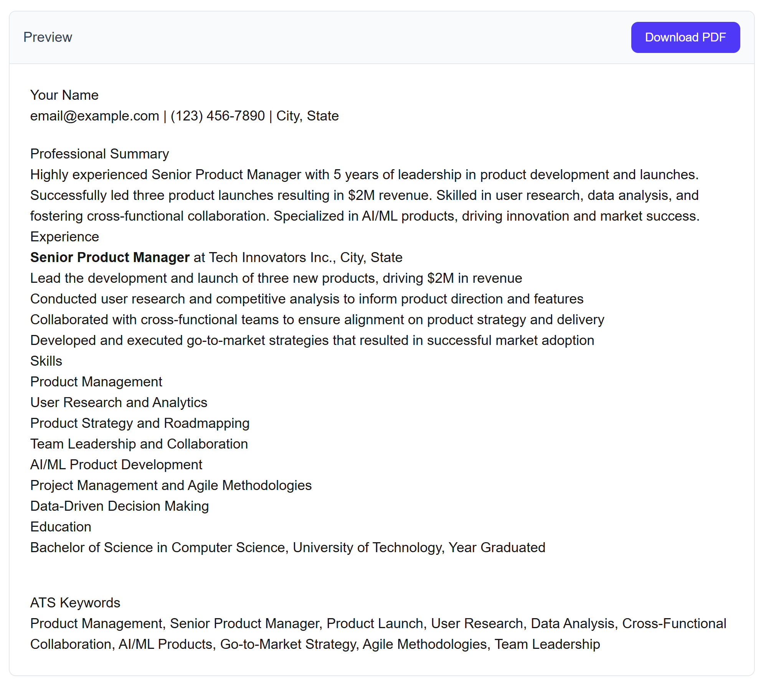Click the User Research and Analytics skill
Viewport: 784px width, 683px height.
click(x=119, y=403)
